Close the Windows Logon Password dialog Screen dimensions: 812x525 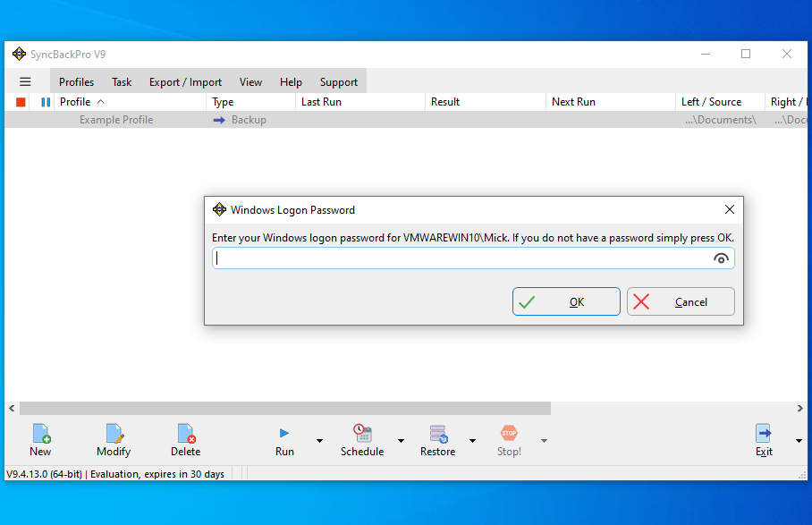[x=730, y=209]
